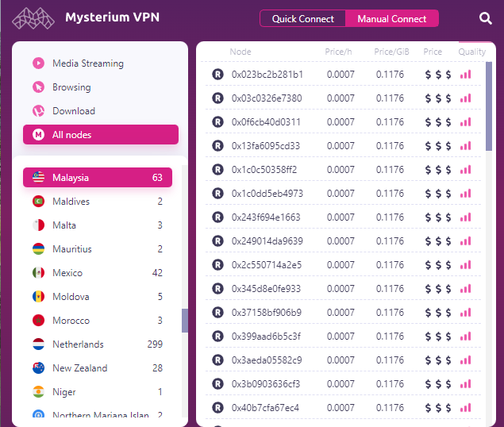Screen dimensions: 504x427
Task: Click the Download torrent icon
Action: click(x=39, y=111)
